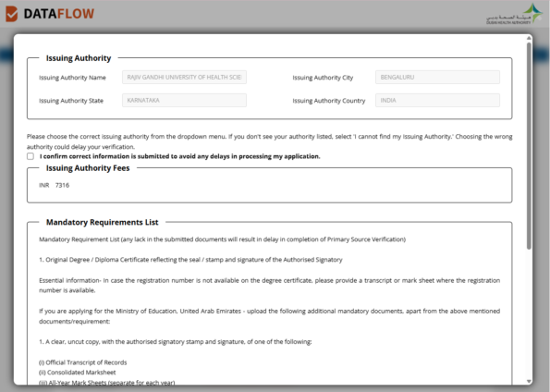This screenshot has width=550, height=392.
Task: Click the Dubai Health Authority logo
Action: (x=514, y=14)
